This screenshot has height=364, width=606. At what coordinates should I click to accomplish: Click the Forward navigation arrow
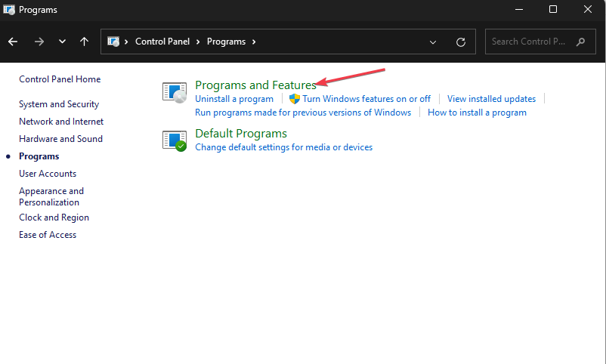(39, 42)
